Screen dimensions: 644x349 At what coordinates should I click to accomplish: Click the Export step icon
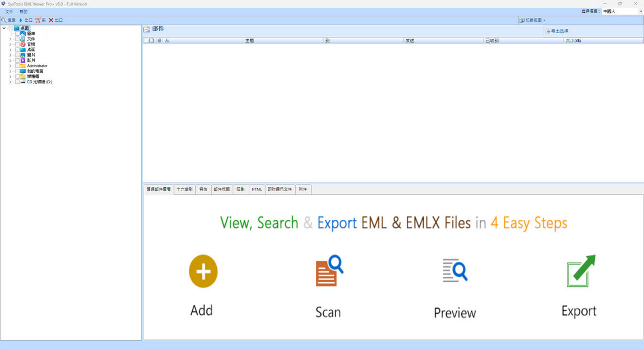(581, 271)
